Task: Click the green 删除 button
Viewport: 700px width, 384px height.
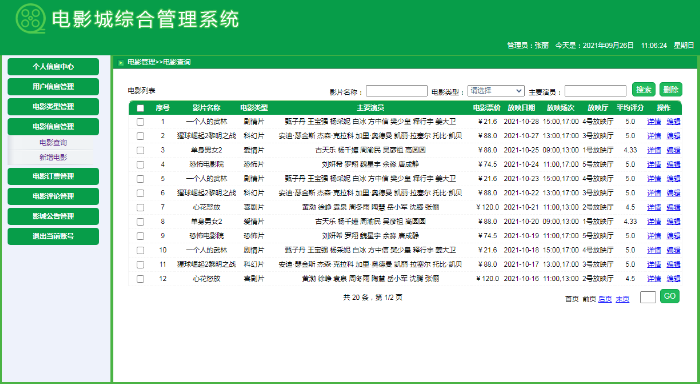Action: coord(671,90)
